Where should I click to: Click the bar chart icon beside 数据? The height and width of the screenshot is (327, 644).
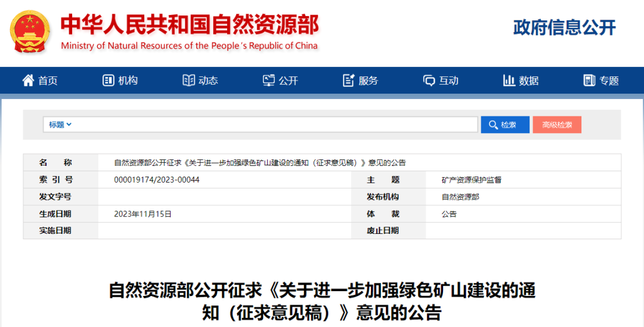509,81
